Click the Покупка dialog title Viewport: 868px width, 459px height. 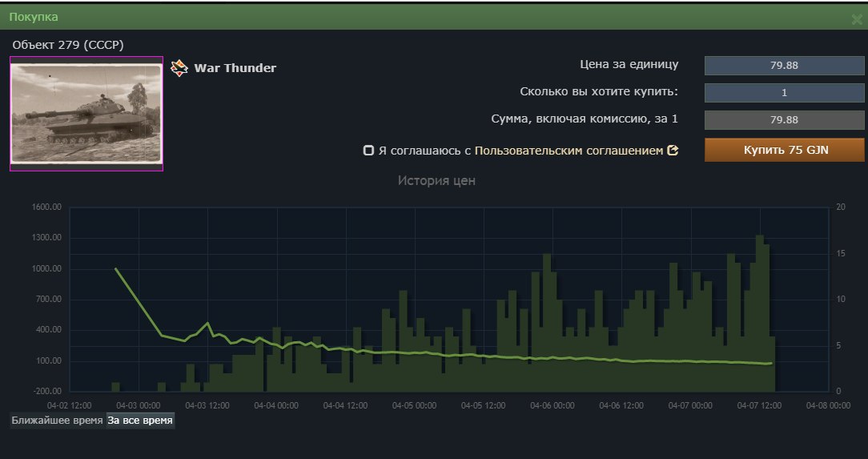[x=33, y=17]
